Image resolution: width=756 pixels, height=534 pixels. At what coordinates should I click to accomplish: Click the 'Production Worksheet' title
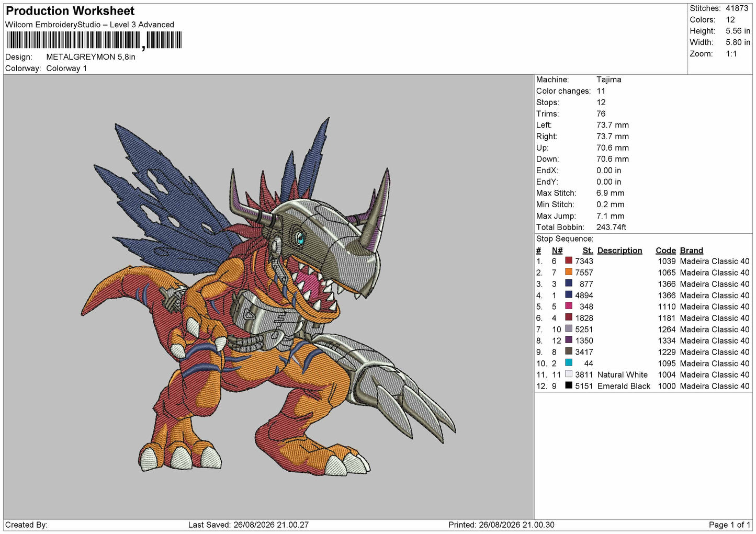[70, 11]
